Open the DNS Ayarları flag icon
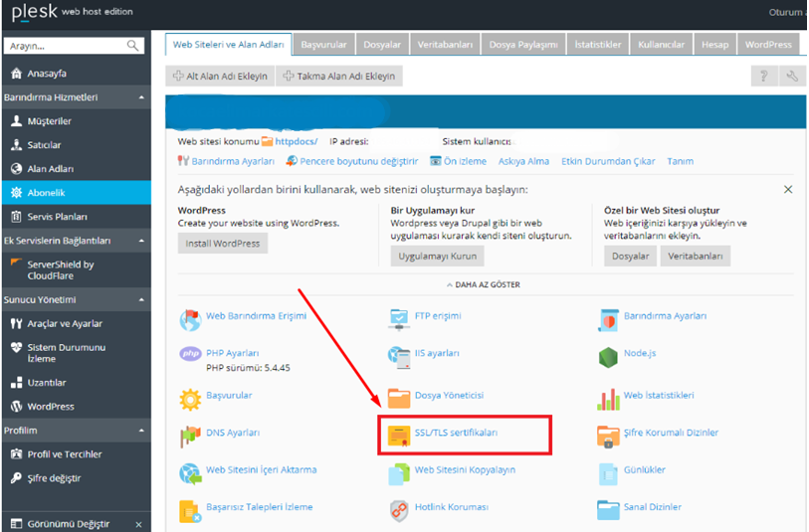The image size is (809, 532). (190, 435)
